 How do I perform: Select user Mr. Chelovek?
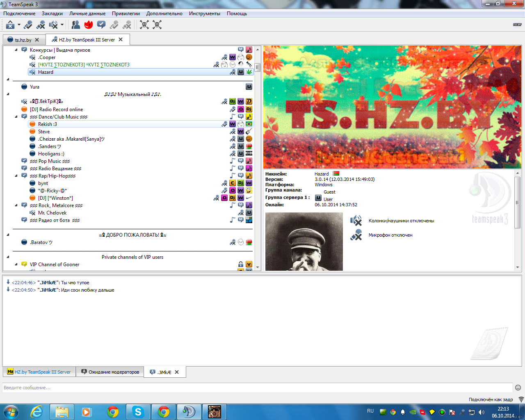click(141, 213)
